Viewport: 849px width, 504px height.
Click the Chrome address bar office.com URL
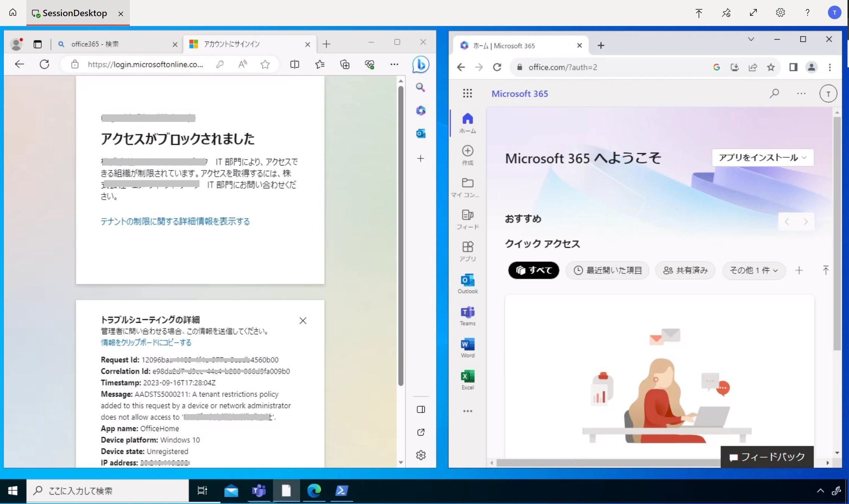coord(563,67)
